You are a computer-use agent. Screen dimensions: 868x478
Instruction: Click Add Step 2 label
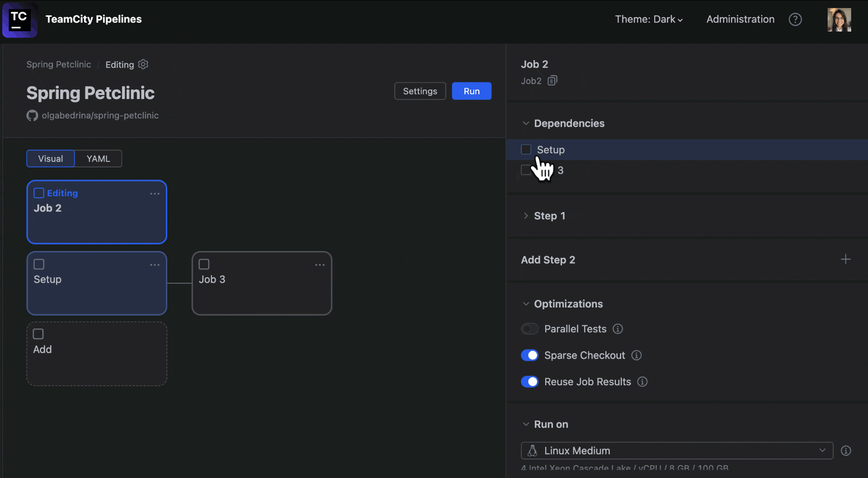548,260
